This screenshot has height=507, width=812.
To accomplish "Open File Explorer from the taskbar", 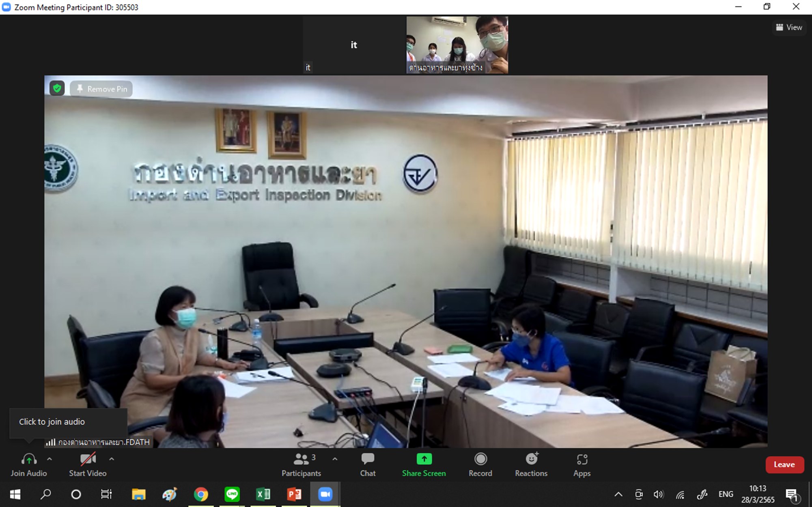I will (138, 494).
